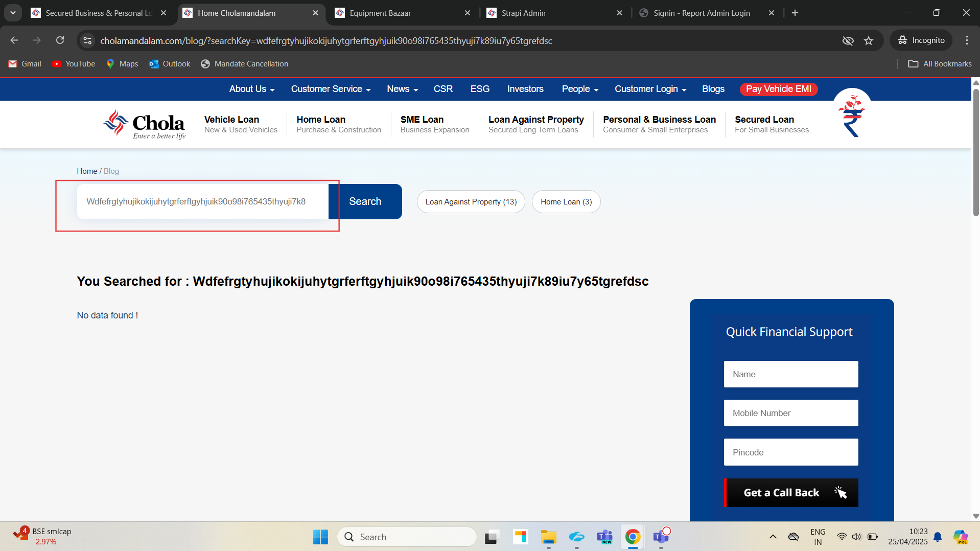Show hidden system tray icons
The height and width of the screenshot is (551, 980).
coord(773,537)
